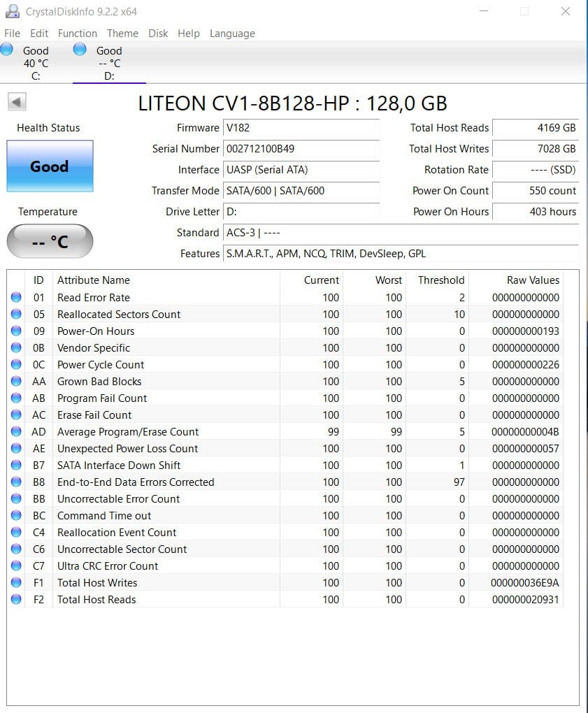Click the Power On Hours value 403 hours
Image resolution: width=588 pixels, height=713 pixels.
pos(536,211)
